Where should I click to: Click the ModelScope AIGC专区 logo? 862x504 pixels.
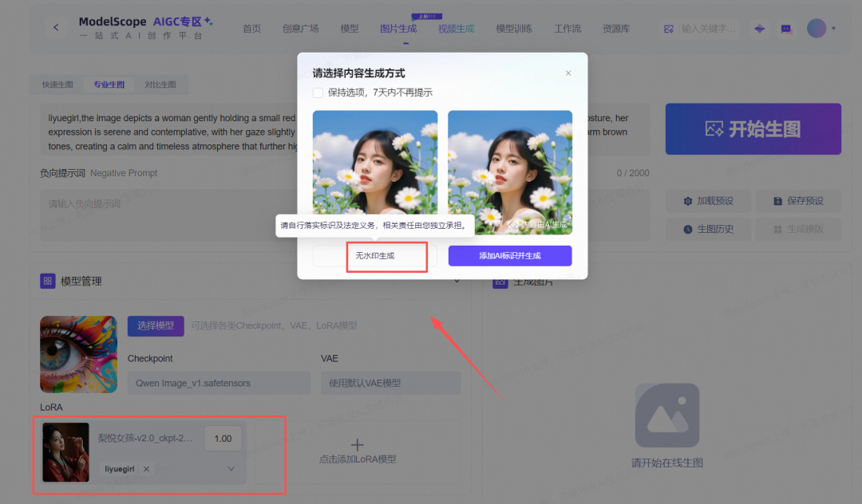[x=146, y=27]
